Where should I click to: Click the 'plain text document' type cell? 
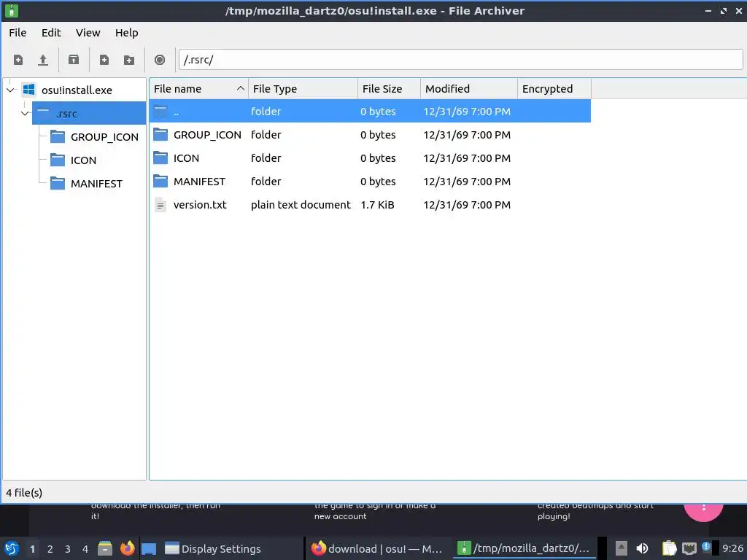(301, 205)
